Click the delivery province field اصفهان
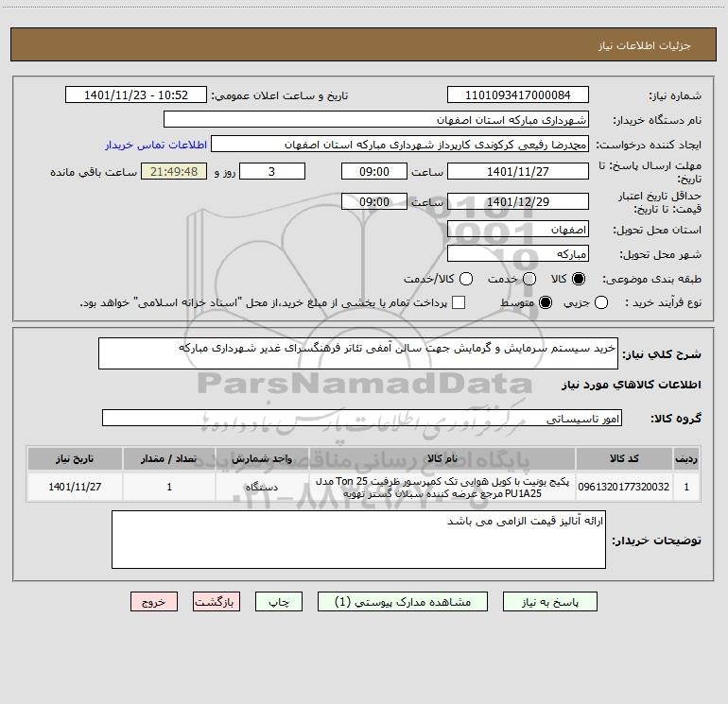The height and width of the screenshot is (704, 728). point(518,230)
